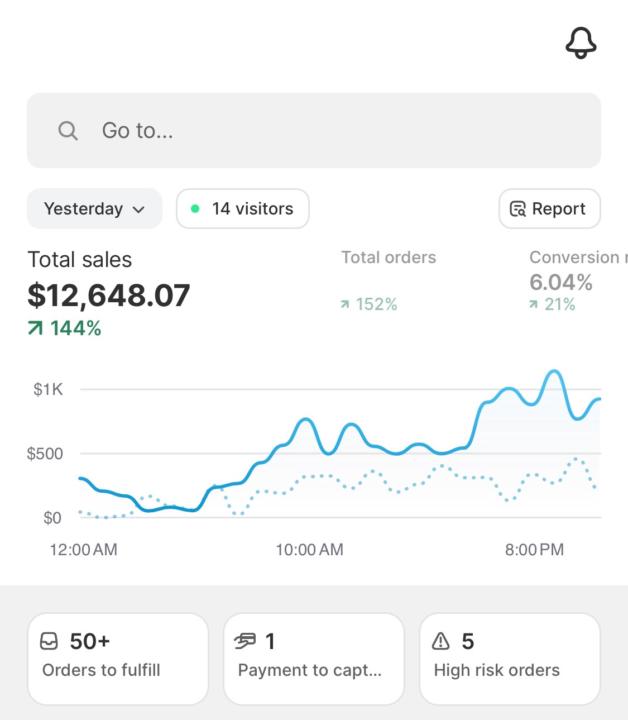Tap the green arrow beside 144%
Image resolution: width=628 pixels, height=720 pixels.
(36, 328)
